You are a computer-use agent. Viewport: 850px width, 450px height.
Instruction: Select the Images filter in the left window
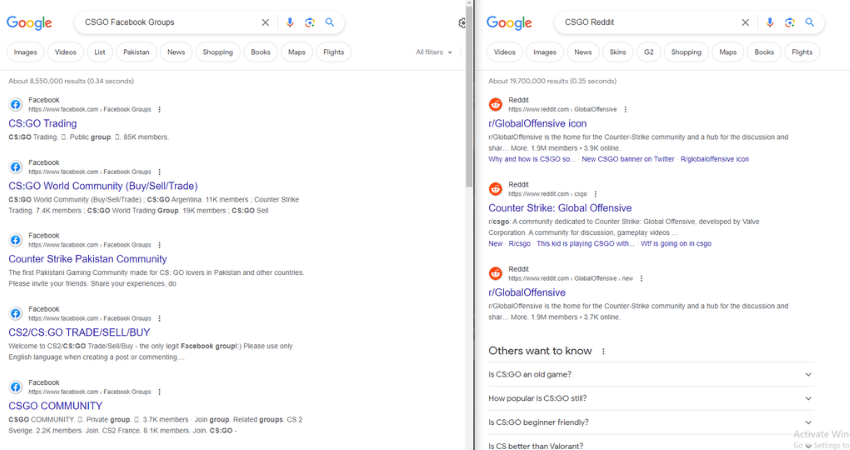tap(25, 52)
